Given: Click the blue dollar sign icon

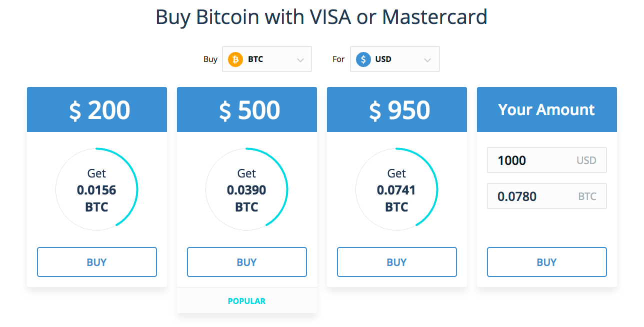Looking at the screenshot, I should coord(363,59).
